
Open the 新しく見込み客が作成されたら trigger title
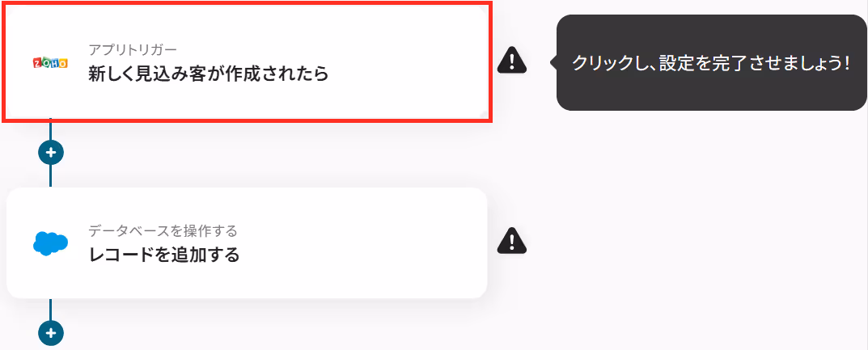tap(209, 74)
